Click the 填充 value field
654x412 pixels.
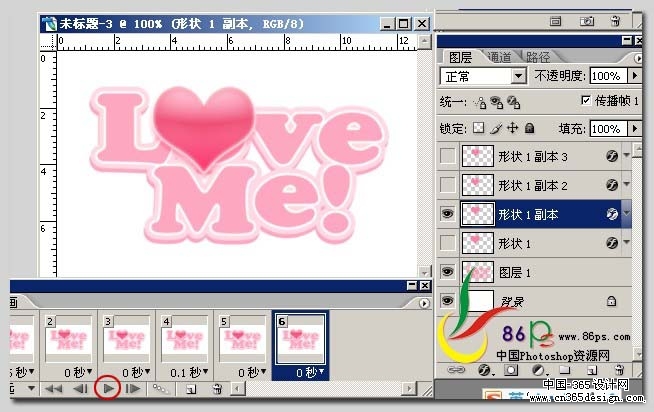click(608, 128)
